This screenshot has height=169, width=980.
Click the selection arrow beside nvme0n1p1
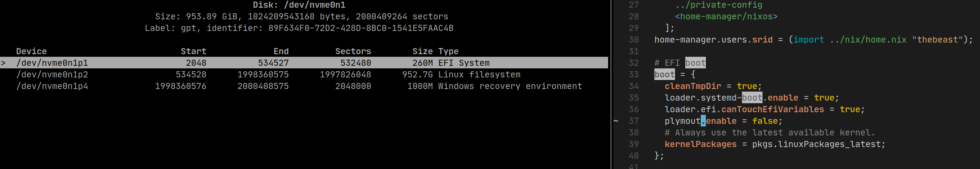[x=3, y=63]
